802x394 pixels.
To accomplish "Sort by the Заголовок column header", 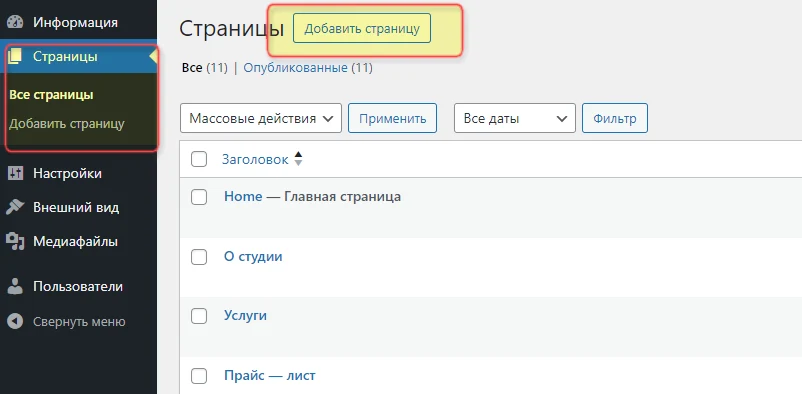I will point(255,160).
